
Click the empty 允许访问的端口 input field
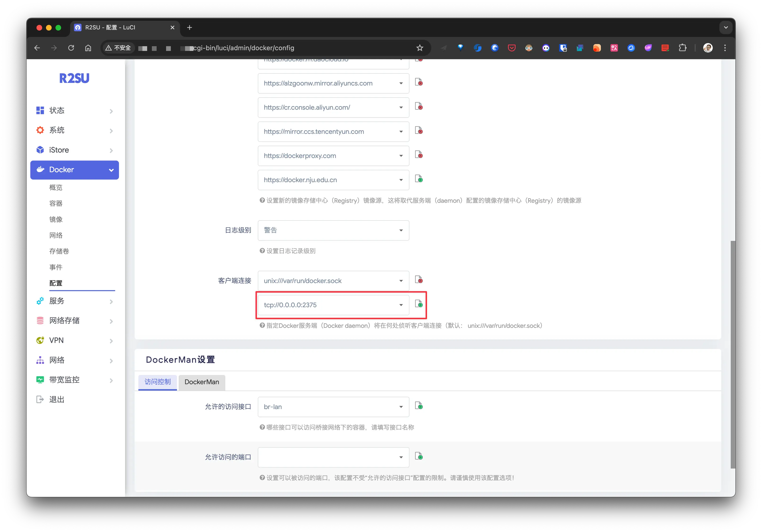pyautogui.click(x=327, y=457)
